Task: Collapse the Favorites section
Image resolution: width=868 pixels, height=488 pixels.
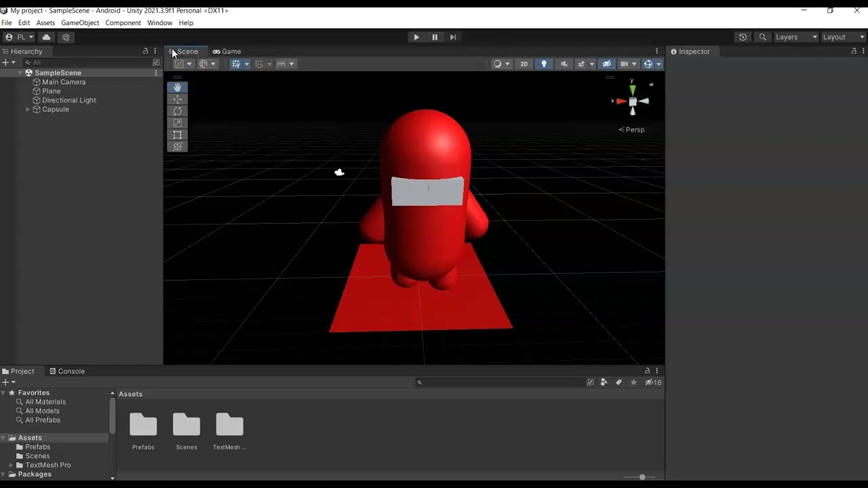Action: tap(3, 392)
